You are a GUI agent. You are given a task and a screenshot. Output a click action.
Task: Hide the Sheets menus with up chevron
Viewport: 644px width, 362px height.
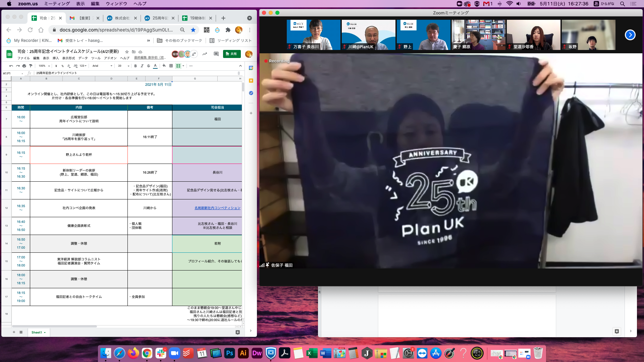coord(240,66)
